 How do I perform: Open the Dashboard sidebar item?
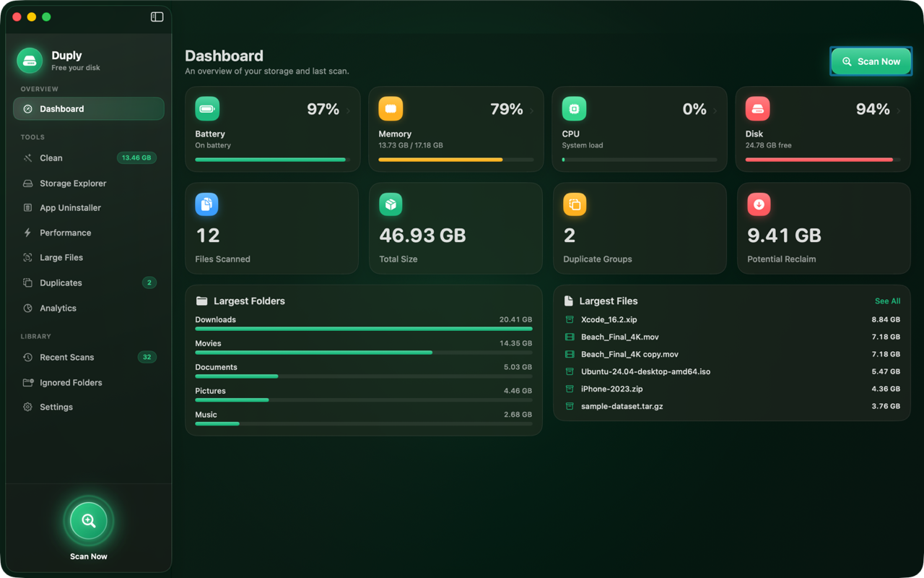pos(89,109)
